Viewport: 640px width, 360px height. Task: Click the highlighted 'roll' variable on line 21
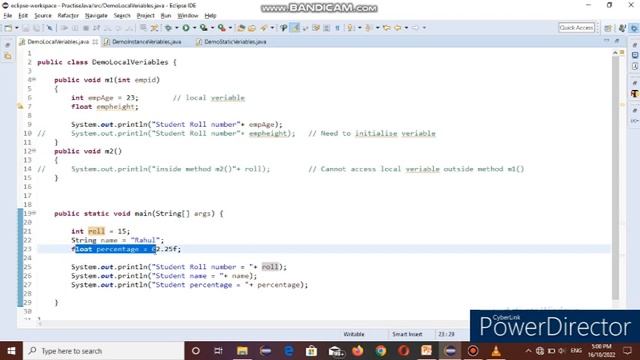(96, 231)
